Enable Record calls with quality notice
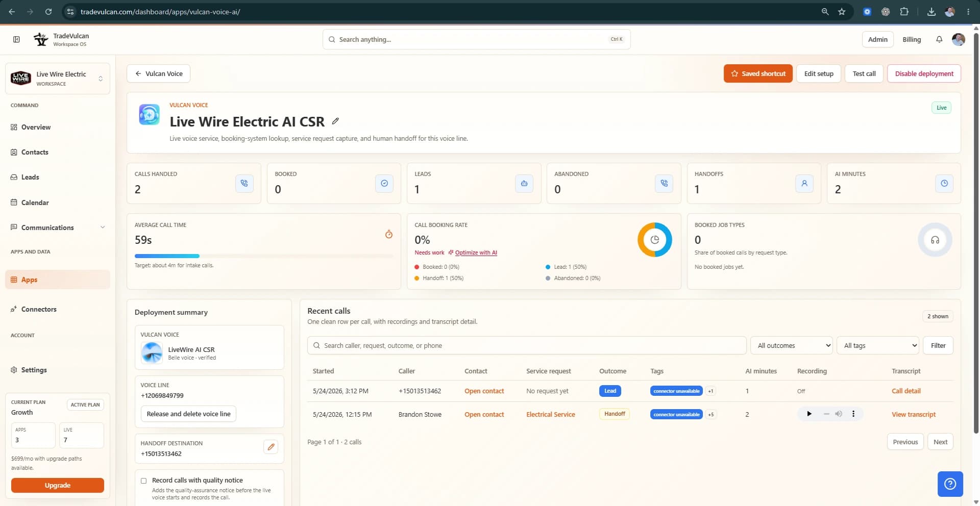The width and height of the screenshot is (980, 506). click(143, 480)
